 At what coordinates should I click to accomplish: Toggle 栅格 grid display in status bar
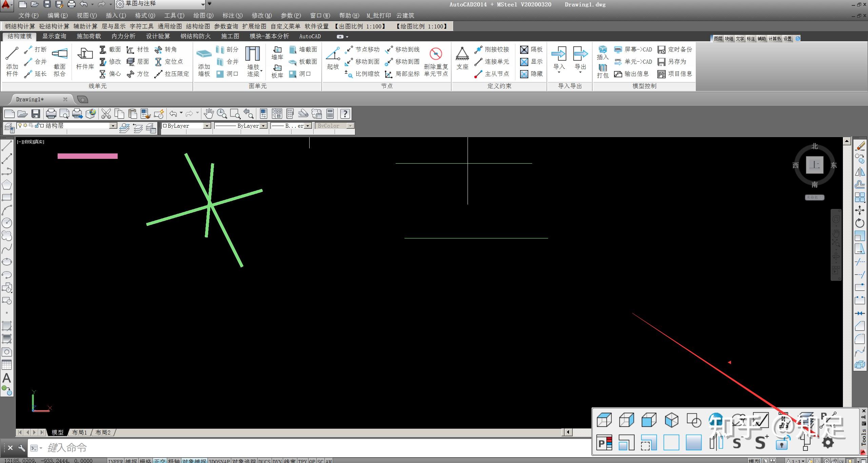point(145,461)
